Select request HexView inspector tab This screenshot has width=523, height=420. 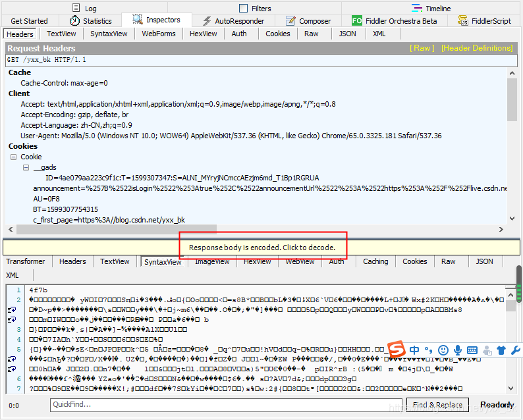click(203, 34)
